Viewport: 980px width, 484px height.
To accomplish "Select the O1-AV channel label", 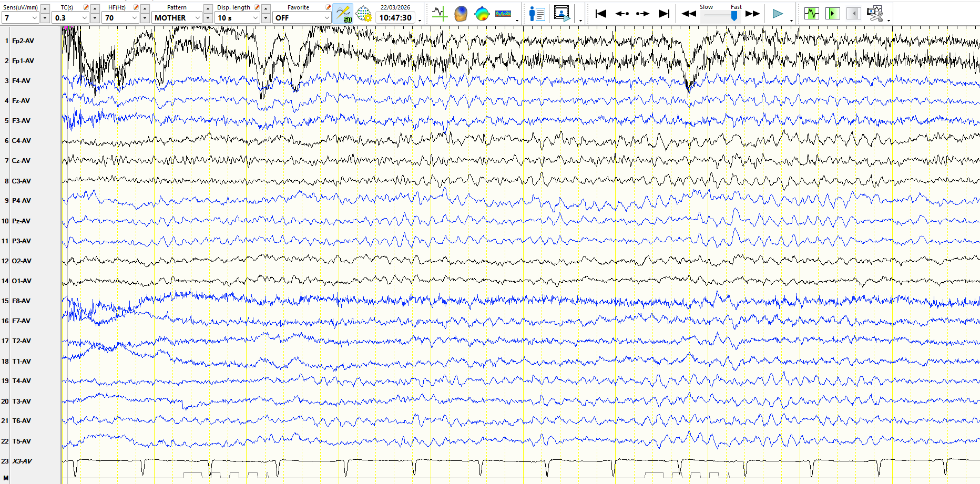I will [x=22, y=281].
